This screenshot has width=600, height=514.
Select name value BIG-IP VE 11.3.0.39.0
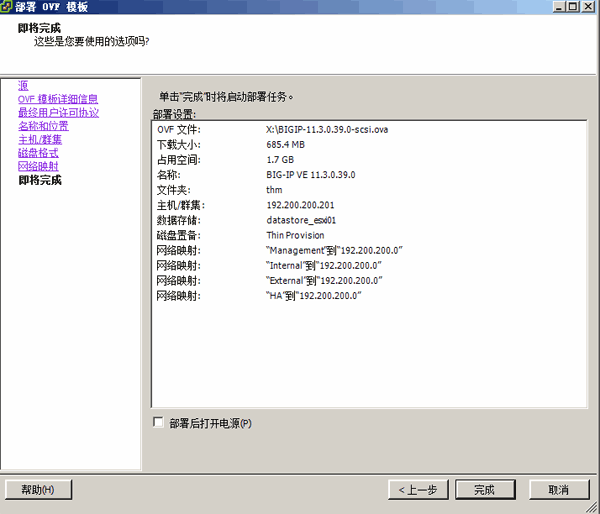coord(311,175)
